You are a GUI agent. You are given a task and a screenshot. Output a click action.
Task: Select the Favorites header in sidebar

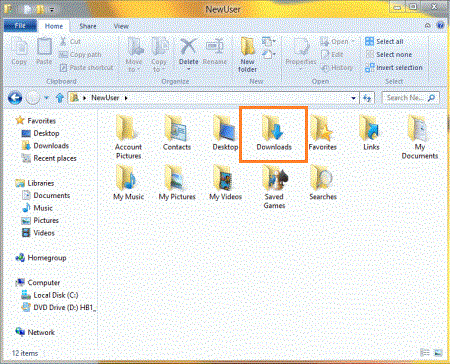click(x=35, y=121)
